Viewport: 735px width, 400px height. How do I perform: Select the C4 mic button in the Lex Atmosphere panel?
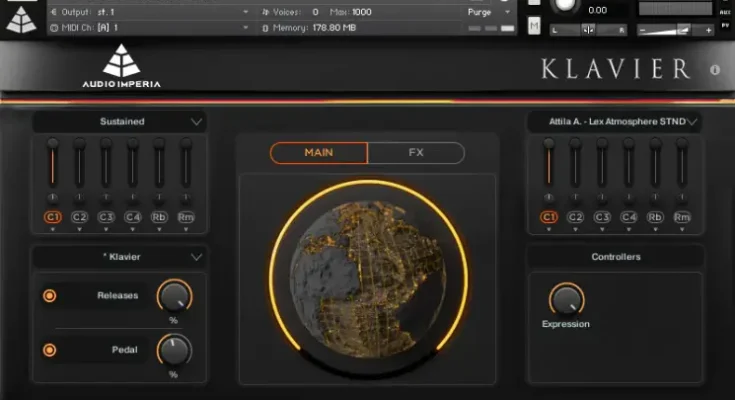tap(628, 216)
